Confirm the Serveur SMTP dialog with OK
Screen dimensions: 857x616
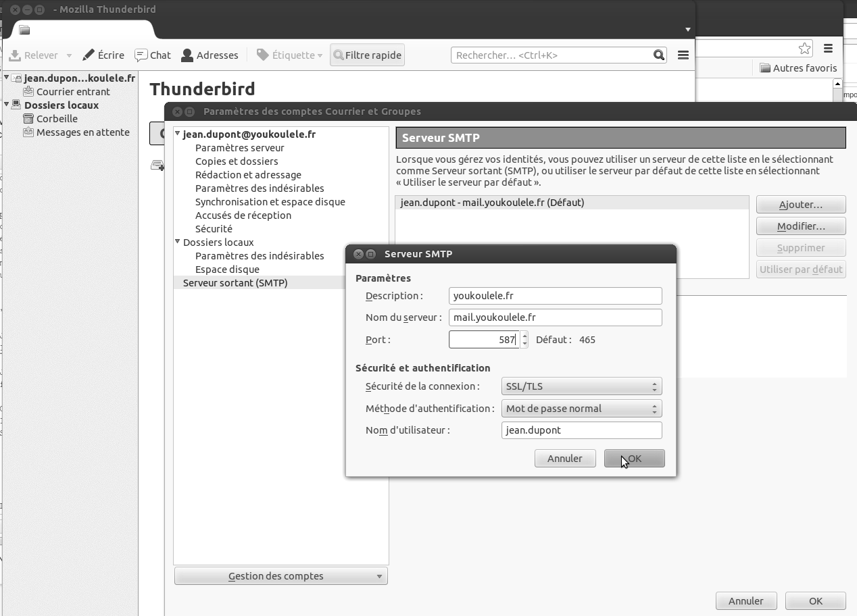point(634,459)
